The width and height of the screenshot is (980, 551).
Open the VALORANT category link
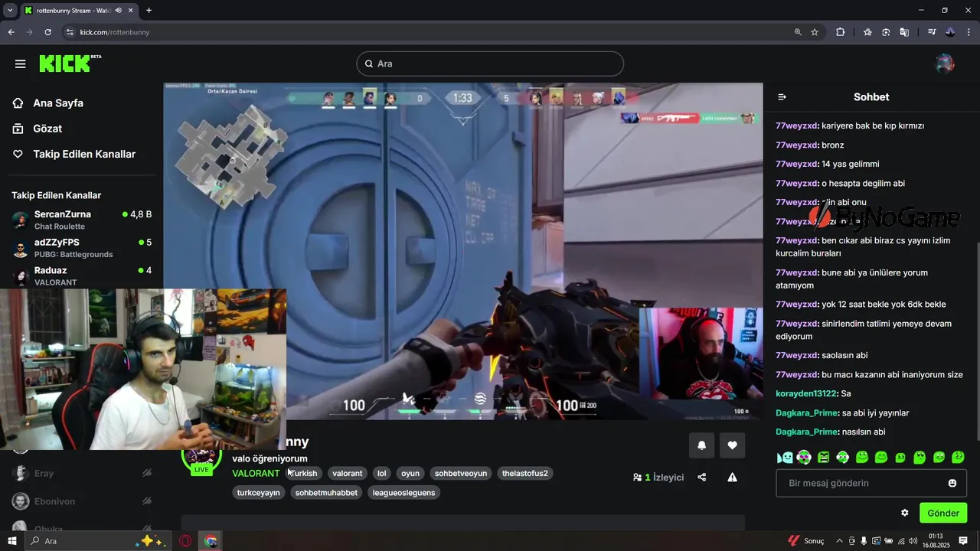(256, 474)
